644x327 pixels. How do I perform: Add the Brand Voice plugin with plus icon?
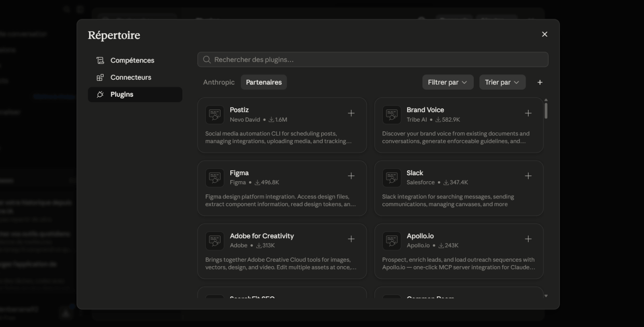pyautogui.click(x=528, y=113)
